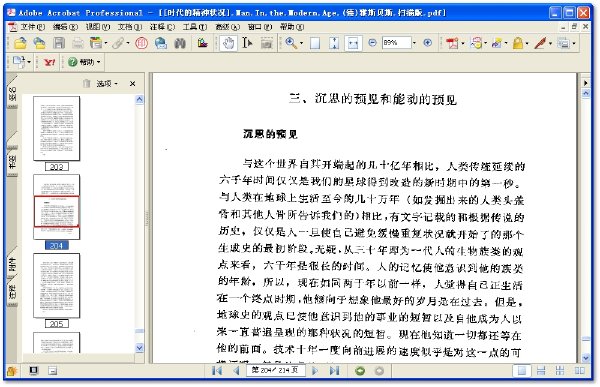Image resolution: width=600 pixels, height=387 pixels.
Task: Select the Snapshot camera tool
Action: coord(267,43)
